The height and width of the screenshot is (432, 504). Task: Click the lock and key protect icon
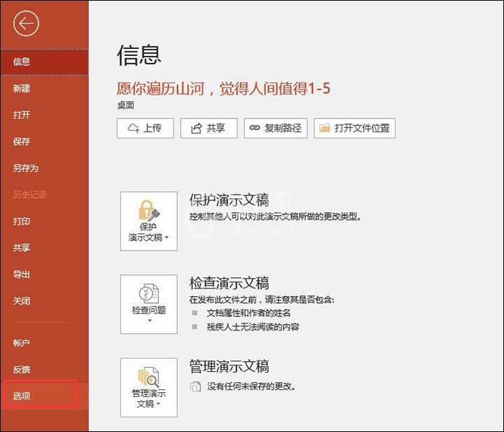(149, 210)
